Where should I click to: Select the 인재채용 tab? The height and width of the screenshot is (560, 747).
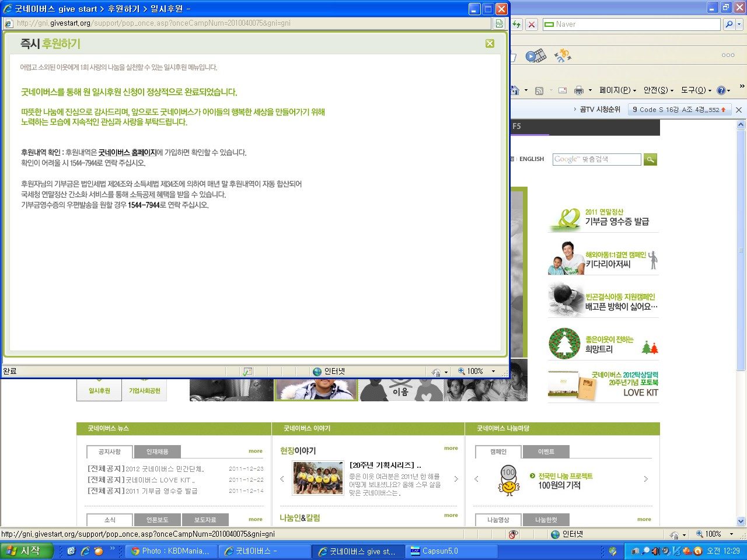tap(157, 452)
